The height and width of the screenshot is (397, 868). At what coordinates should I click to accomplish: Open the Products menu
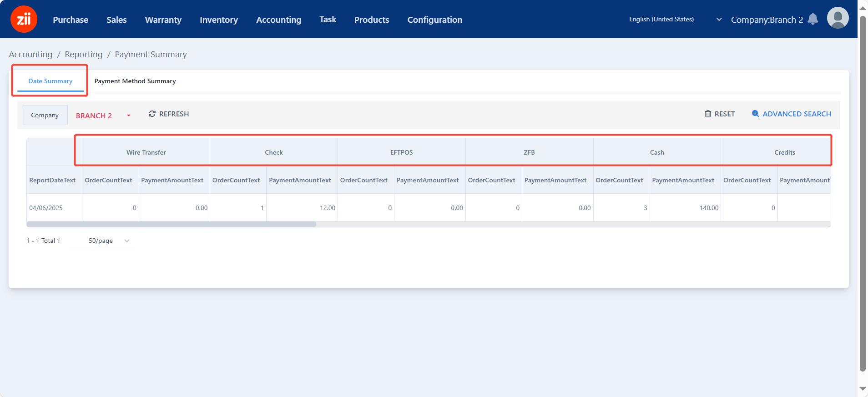click(372, 20)
